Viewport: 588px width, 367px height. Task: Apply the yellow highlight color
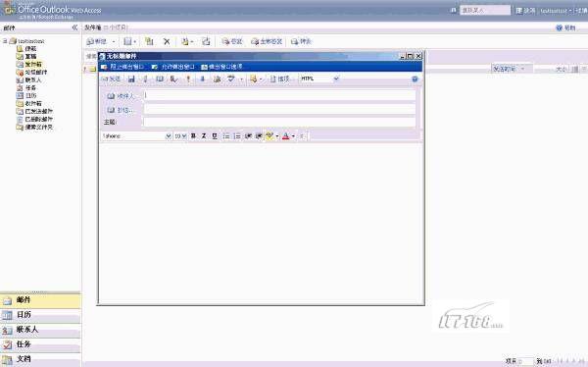269,136
